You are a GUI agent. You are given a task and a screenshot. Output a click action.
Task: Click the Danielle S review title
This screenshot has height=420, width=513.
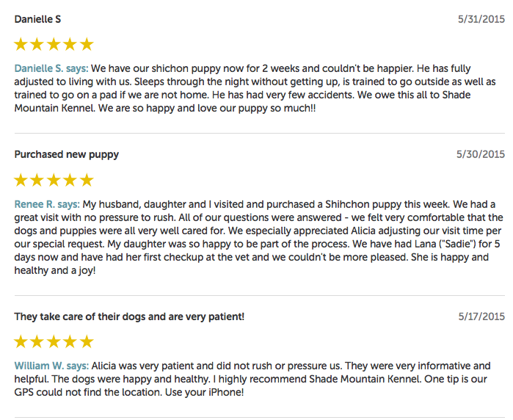click(37, 19)
